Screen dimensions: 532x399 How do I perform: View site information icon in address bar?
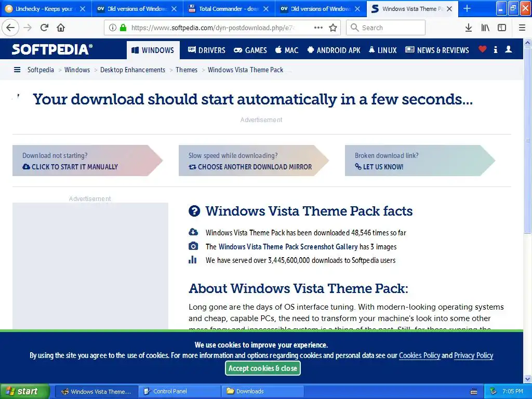(112, 28)
